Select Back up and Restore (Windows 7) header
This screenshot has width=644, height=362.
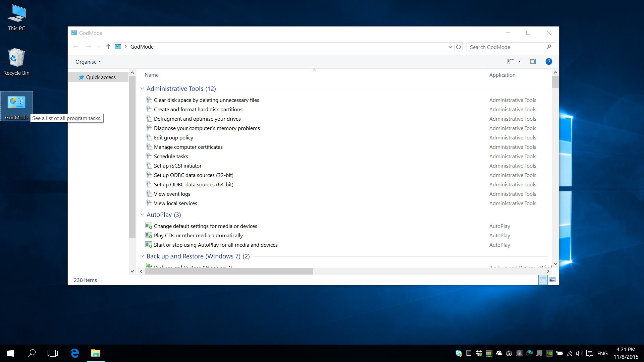click(198, 256)
